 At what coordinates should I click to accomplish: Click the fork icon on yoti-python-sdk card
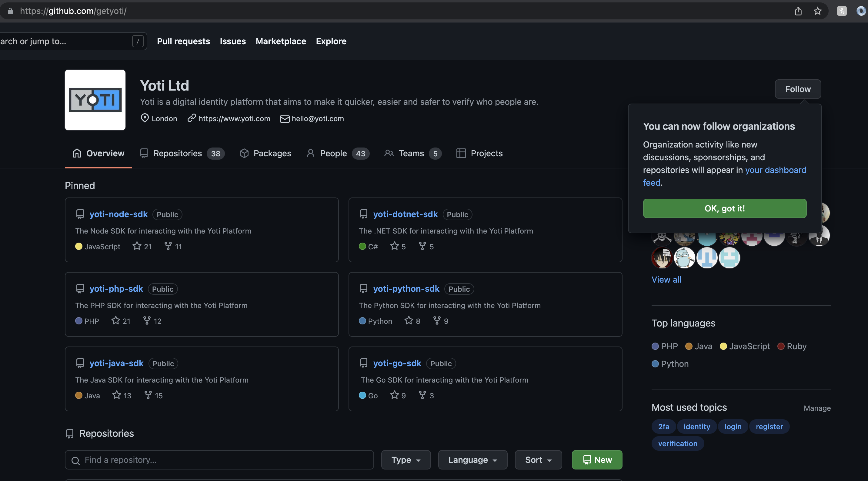pos(437,320)
